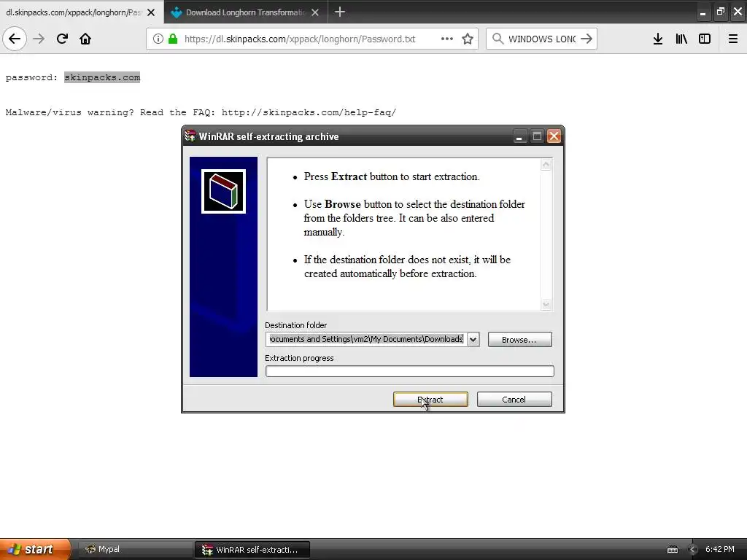Screen dimensions: 747x560
Task: Click the highlighted skinpacks.com password text
Action: click(x=102, y=77)
